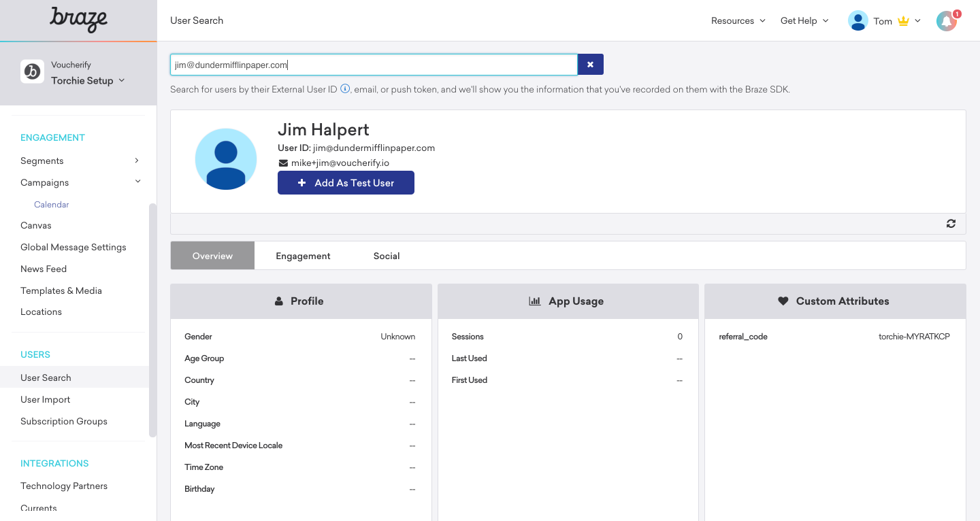The image size is (980, 521).
Task: Switch to the Engagement tab
Action: point(303,256)
